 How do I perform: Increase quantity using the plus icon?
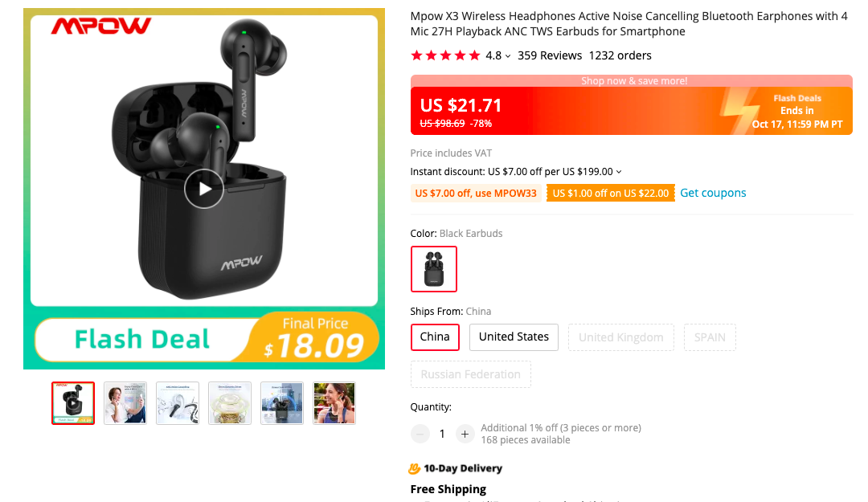[x=465, y=434]
